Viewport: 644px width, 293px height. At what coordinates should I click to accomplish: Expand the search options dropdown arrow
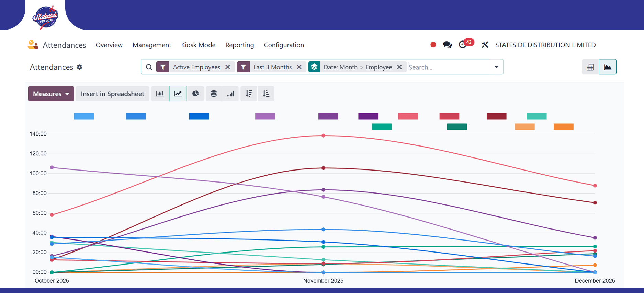tap(496, 67)
